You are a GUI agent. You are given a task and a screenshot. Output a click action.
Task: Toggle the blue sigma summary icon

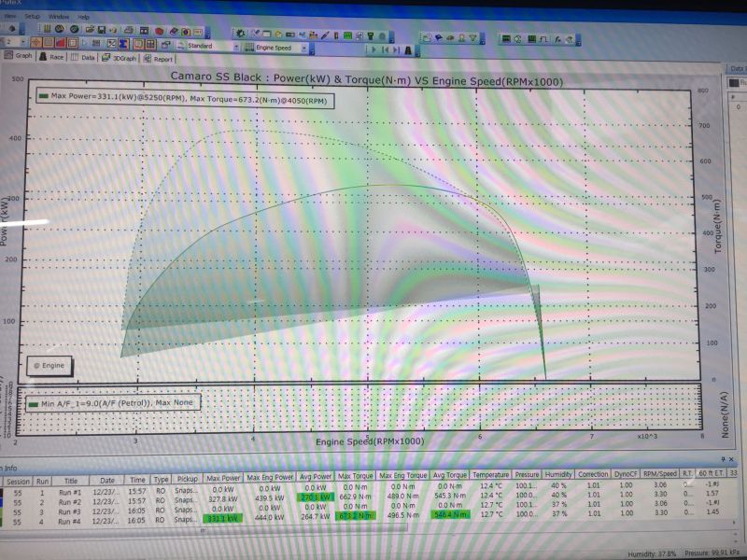[124, 44]
